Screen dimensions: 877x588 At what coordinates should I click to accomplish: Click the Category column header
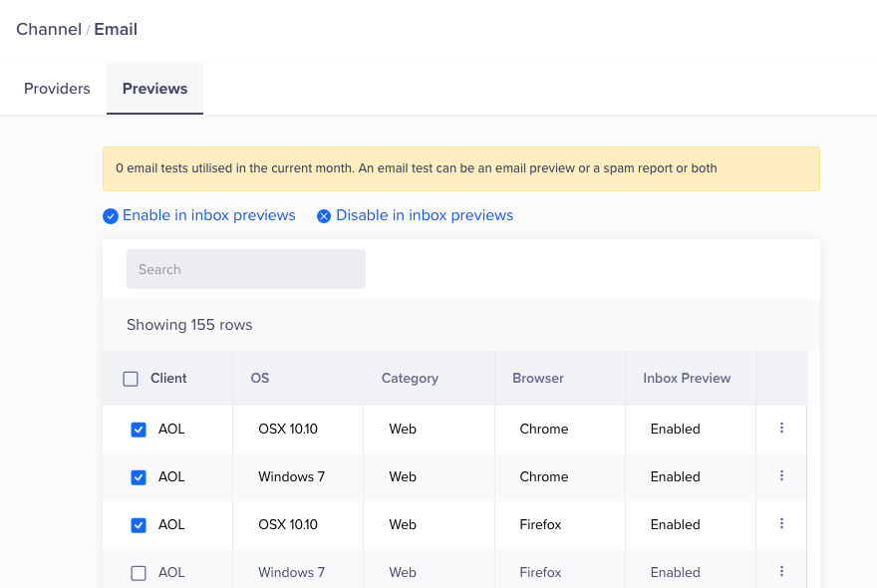pyautogui.click(x=410, y=379)
